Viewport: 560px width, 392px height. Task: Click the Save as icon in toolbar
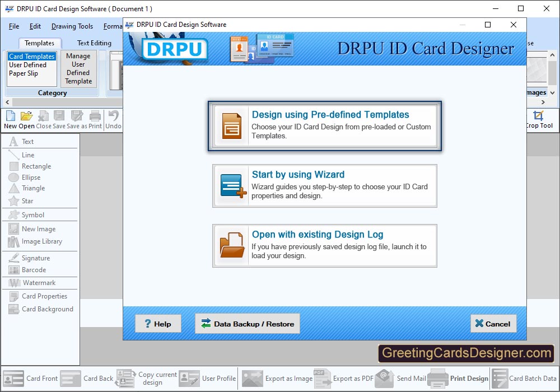(77, 116)
